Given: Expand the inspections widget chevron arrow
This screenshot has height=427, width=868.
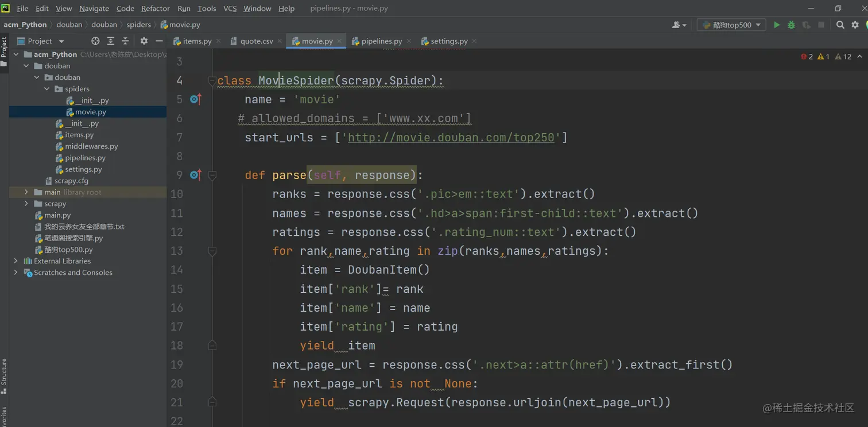Looking at the screenshot, I should point(859,56).
